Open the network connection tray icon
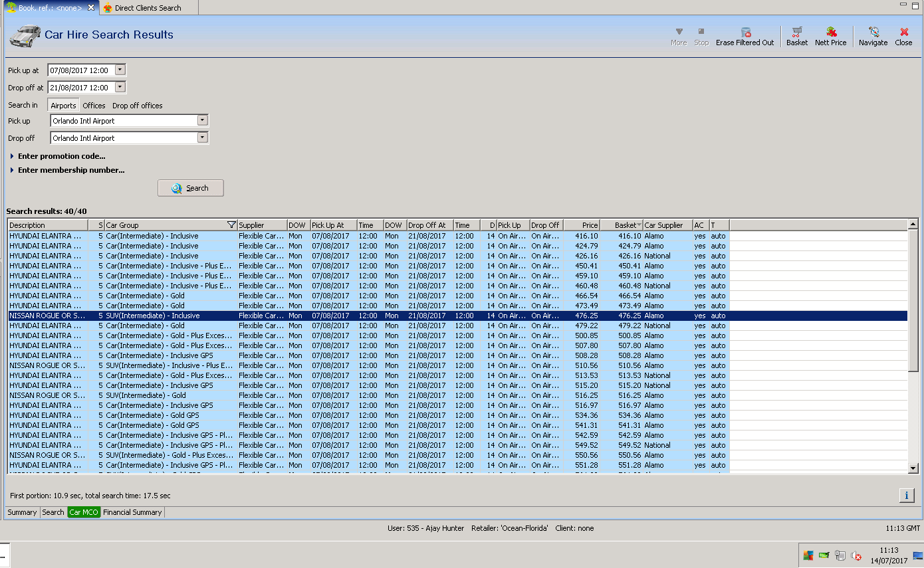This screenshot has width=924, height=568. pos(840,555)
